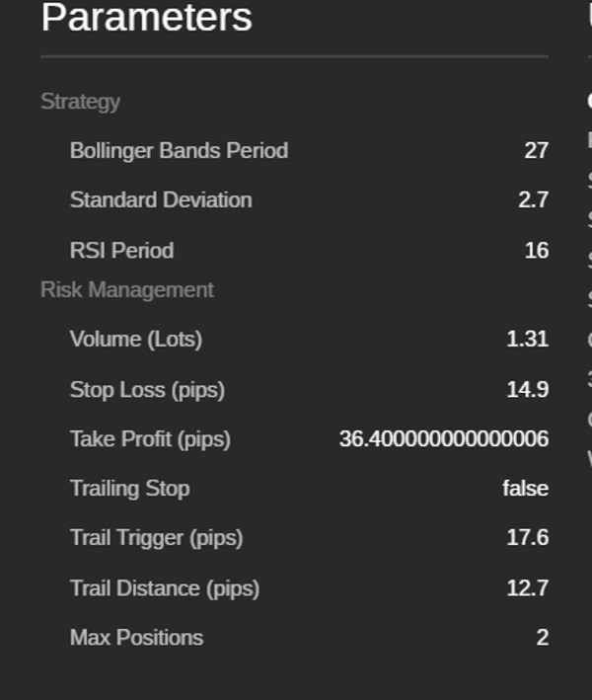592x700 pixels.
Task: Select the RSI Period label
Action: click(x=121, y=251)
